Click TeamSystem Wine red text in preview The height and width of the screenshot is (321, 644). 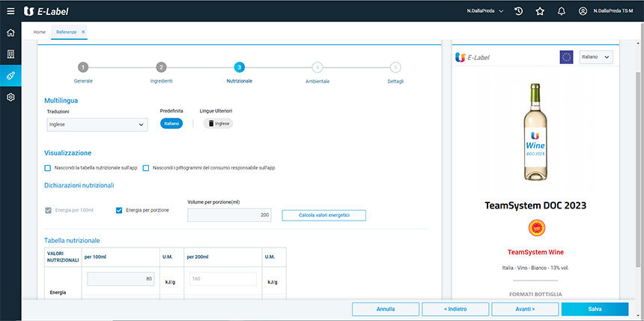click(535, 252)
